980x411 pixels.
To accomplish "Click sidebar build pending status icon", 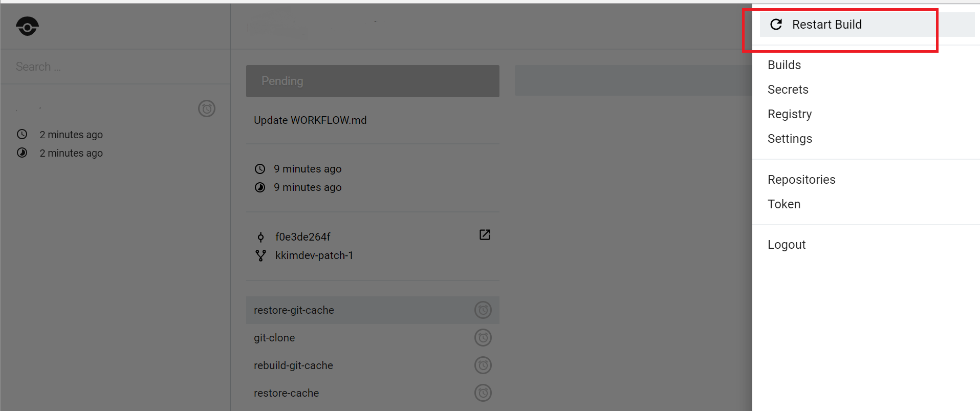I will (x=207, y=109).
